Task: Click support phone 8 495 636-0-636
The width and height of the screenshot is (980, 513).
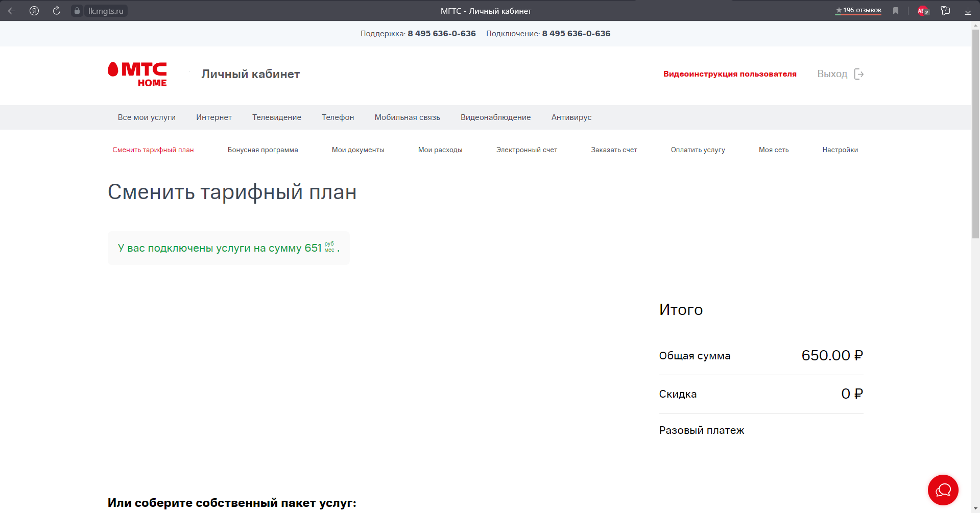Action: 442,34
